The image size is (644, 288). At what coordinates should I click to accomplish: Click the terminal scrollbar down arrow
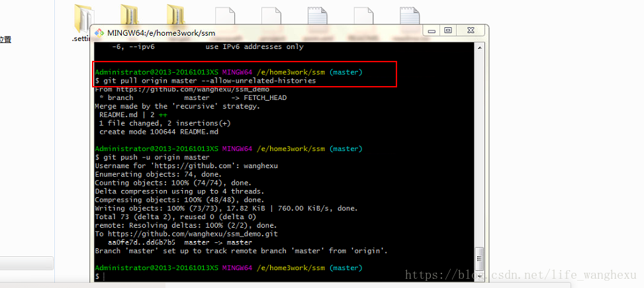pyautogui.click(x=479, y=277)
